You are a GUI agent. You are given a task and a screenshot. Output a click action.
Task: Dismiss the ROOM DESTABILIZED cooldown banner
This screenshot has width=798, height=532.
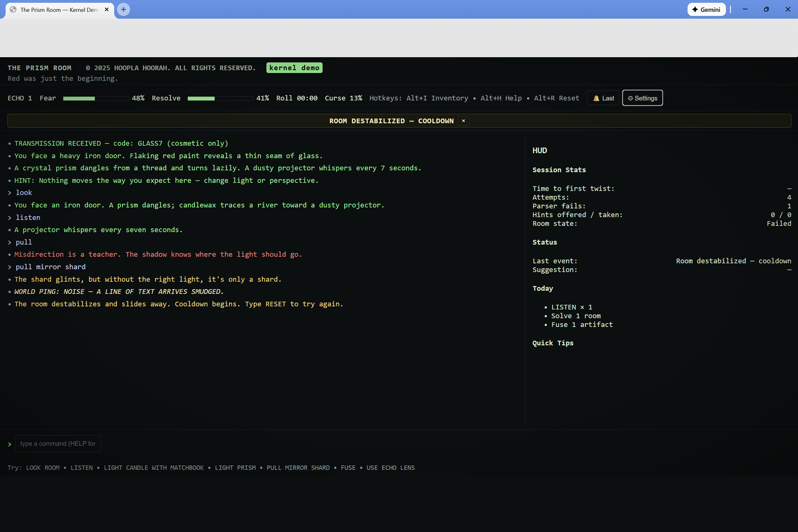[463, 121]
